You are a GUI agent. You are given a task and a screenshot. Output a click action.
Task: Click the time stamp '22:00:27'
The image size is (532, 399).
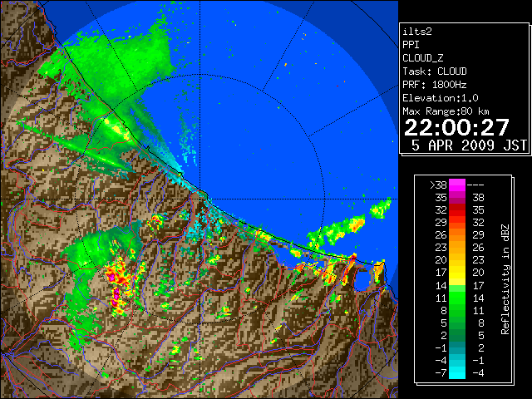[456, 127]
